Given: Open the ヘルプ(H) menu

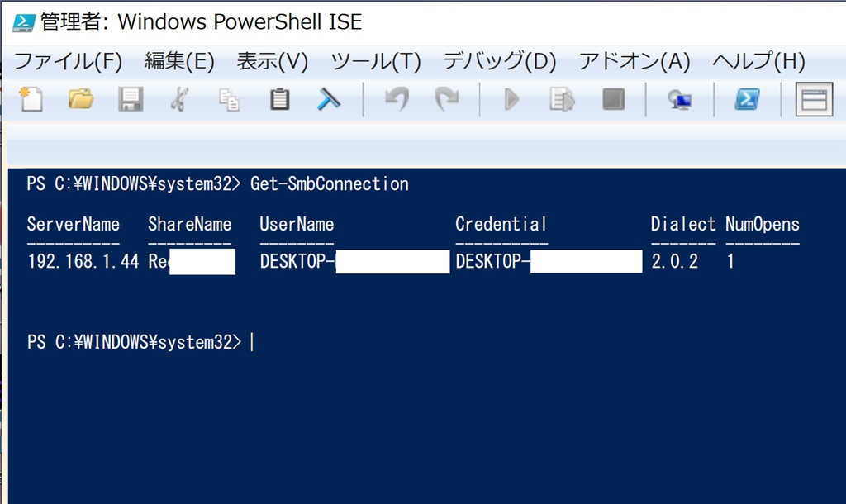Looking at the screenshot, I should click(758, 60).
